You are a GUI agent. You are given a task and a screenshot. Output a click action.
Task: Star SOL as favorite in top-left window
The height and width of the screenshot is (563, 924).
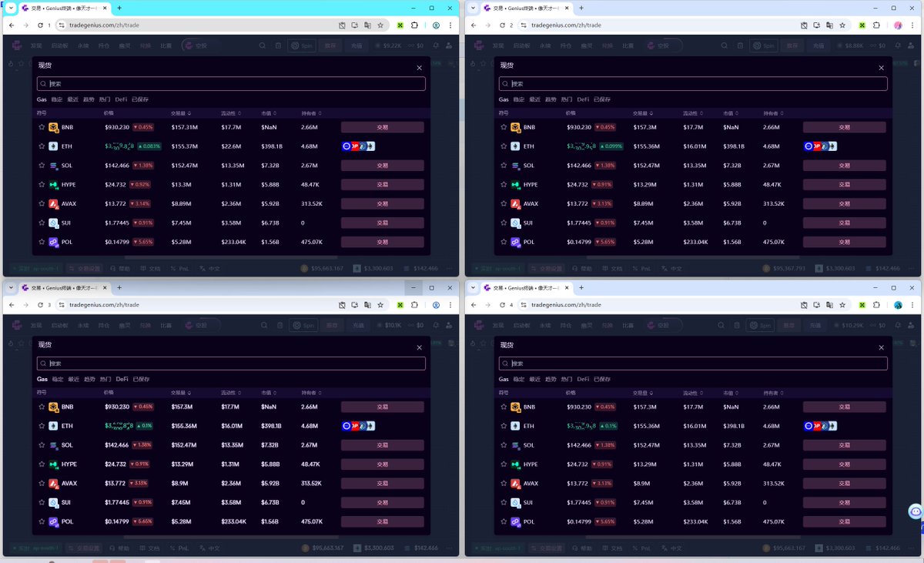coord(42,166)
